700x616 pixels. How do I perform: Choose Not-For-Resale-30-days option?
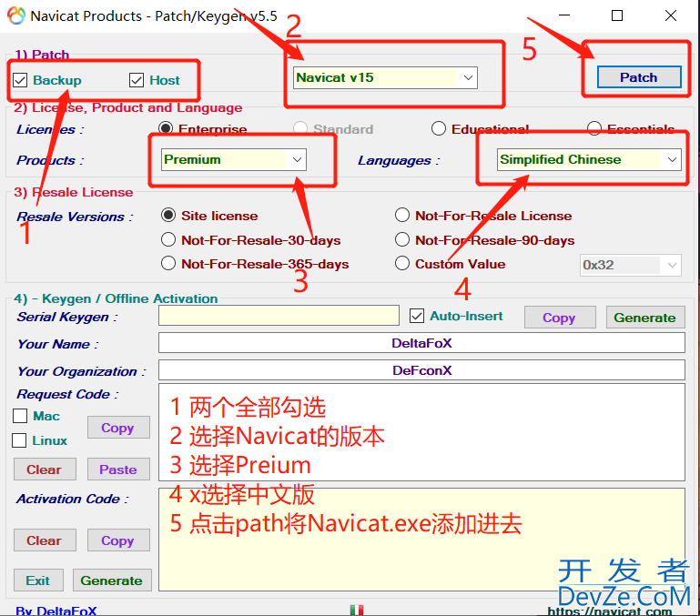point(168,239)
